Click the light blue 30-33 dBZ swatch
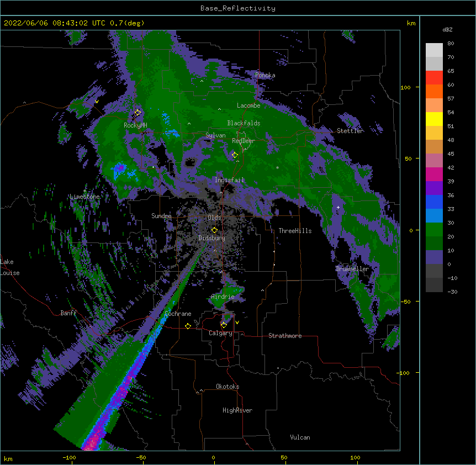The image size is (476, 465). (x=434, y=216)
